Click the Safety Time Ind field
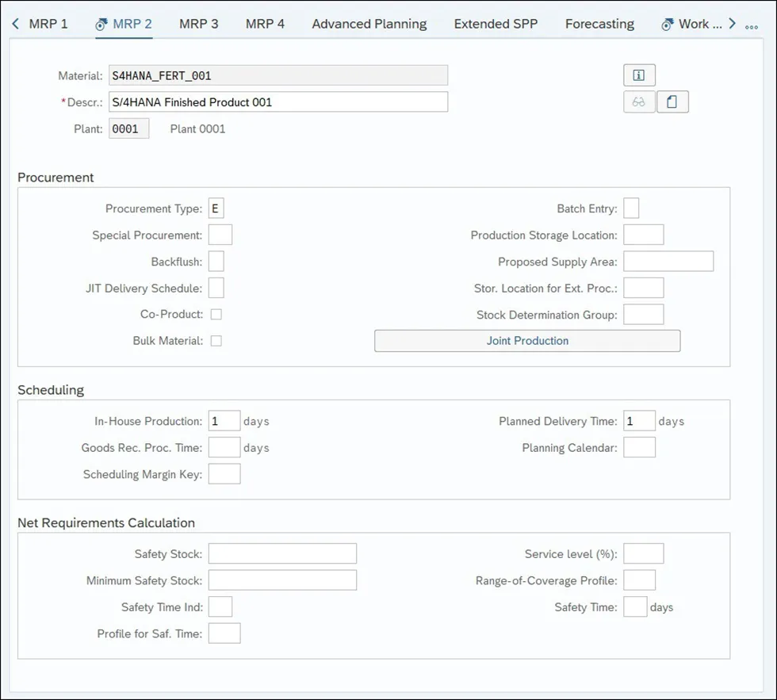777x700 pixels. tap(220, 607)
